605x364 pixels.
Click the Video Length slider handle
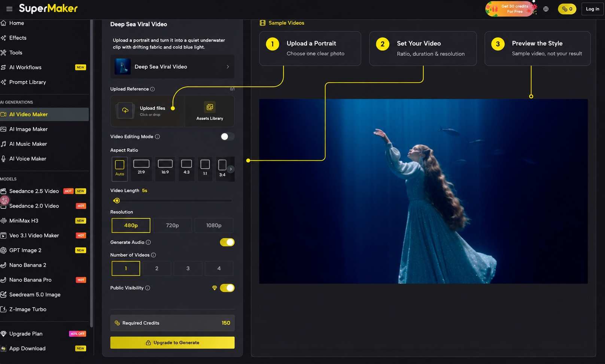[117, 201]
